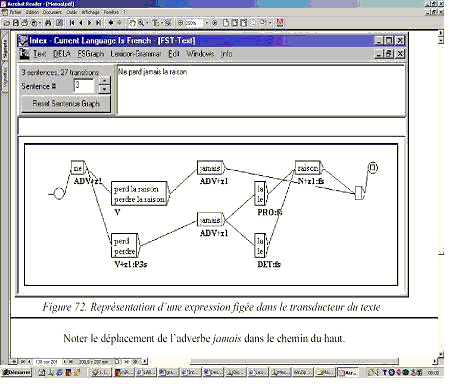This screenshot has width=450, height=384.
Task: Select the Graphics Select tool
Action: coord(168,23)
